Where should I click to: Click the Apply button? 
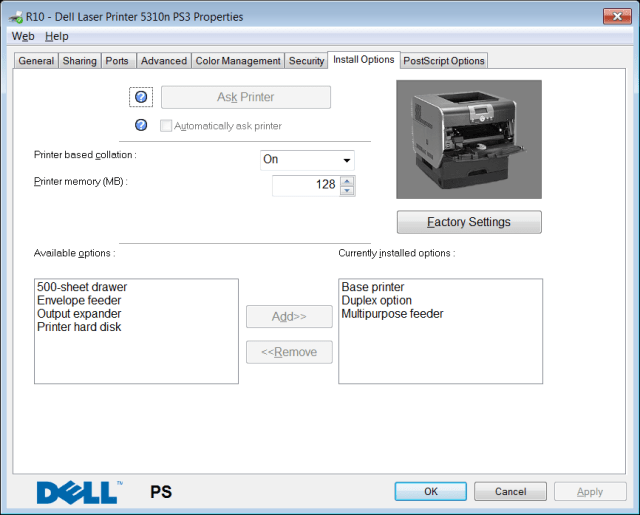coord(590,491)
